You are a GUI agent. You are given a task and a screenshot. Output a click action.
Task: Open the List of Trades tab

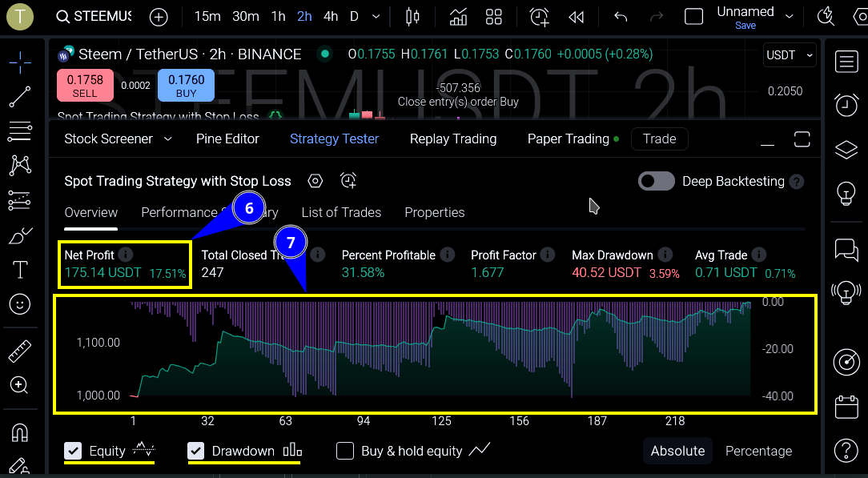[x=341, y=212]
